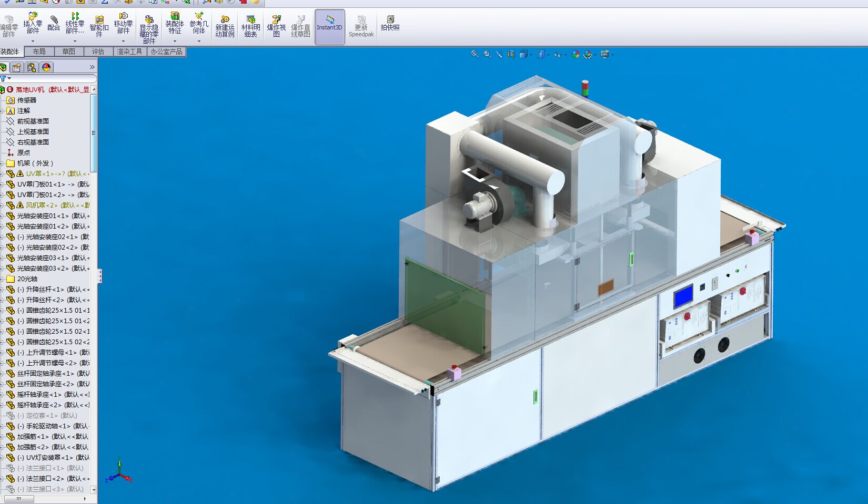Open the Insert Components dropdown arrow
868x504 pixels.
[33, 41]
